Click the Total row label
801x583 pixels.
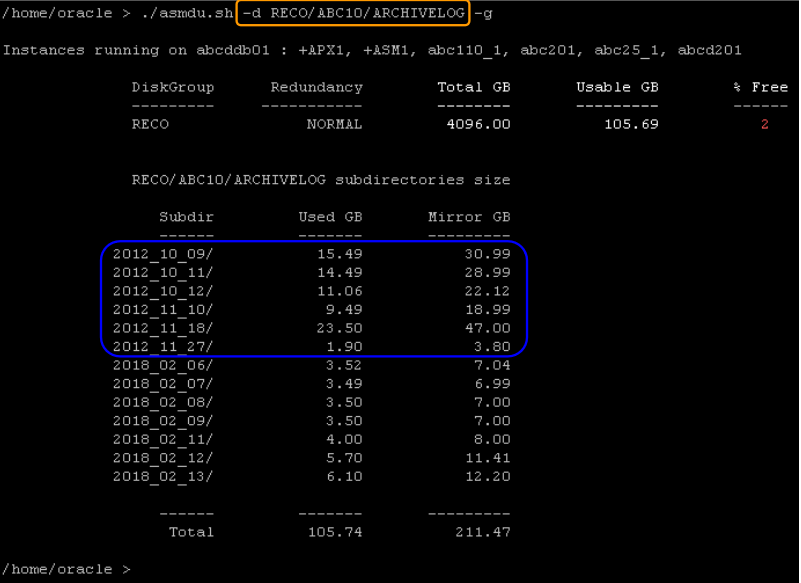pos(191,532)
